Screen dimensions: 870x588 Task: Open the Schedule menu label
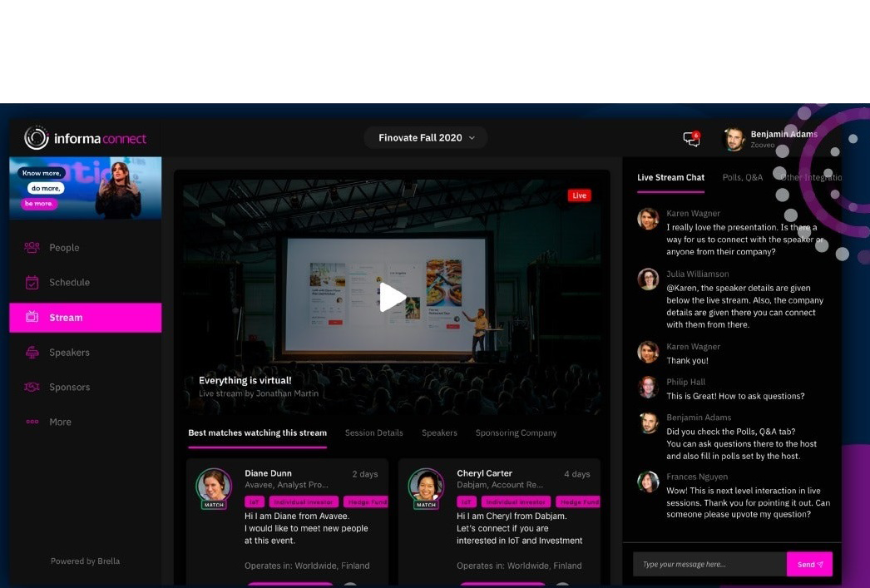pos(69,282)
